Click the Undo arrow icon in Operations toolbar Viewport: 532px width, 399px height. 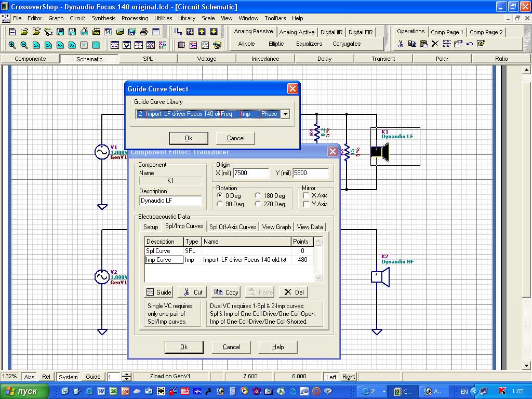pos(470,44)
